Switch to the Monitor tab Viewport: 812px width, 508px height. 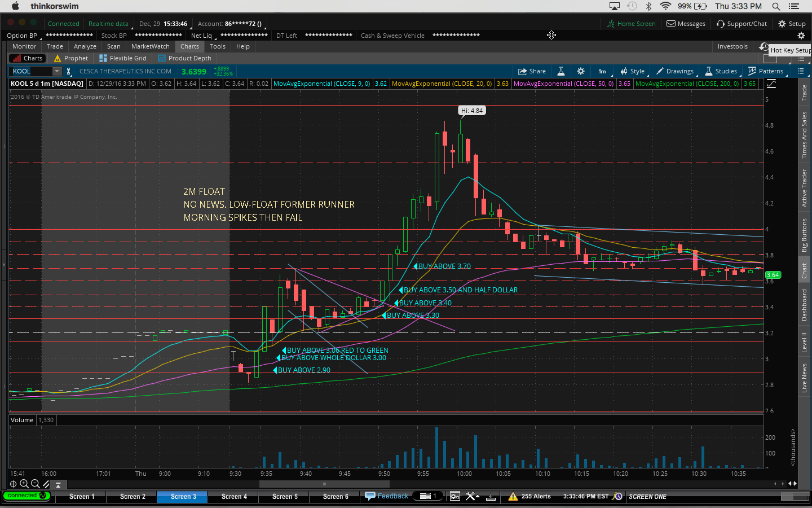pos(24,46)
